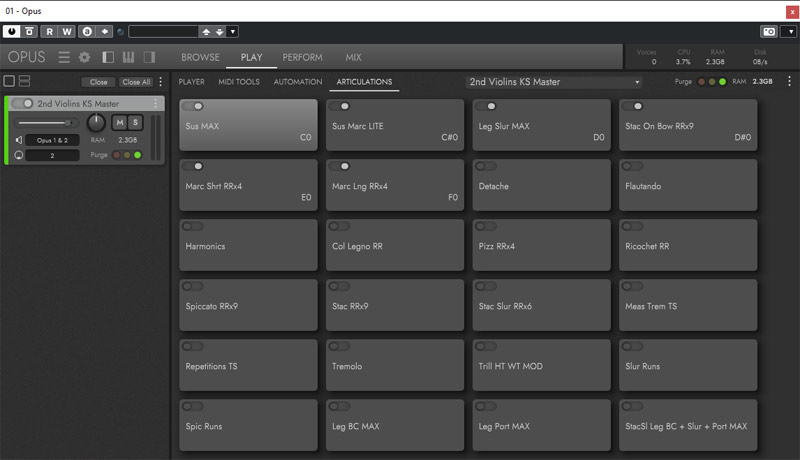This screenshot has width=800, height=460.
Task: Open the 2nd Violins KS Master dropdown
Action: (554, 82)
